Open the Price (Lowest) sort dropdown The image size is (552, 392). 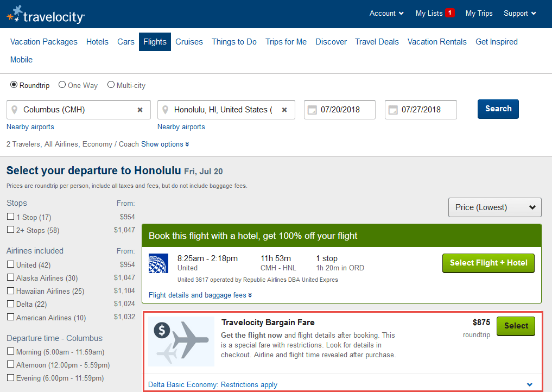click(494, 207)
